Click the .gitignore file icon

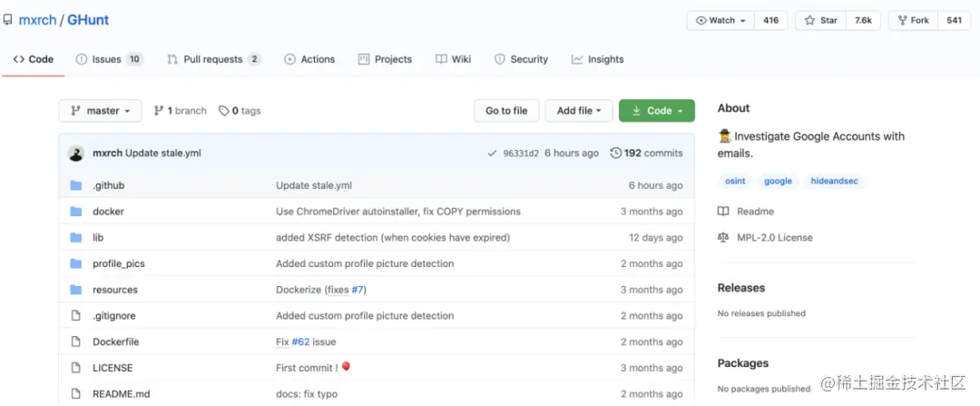pos(76,316)
